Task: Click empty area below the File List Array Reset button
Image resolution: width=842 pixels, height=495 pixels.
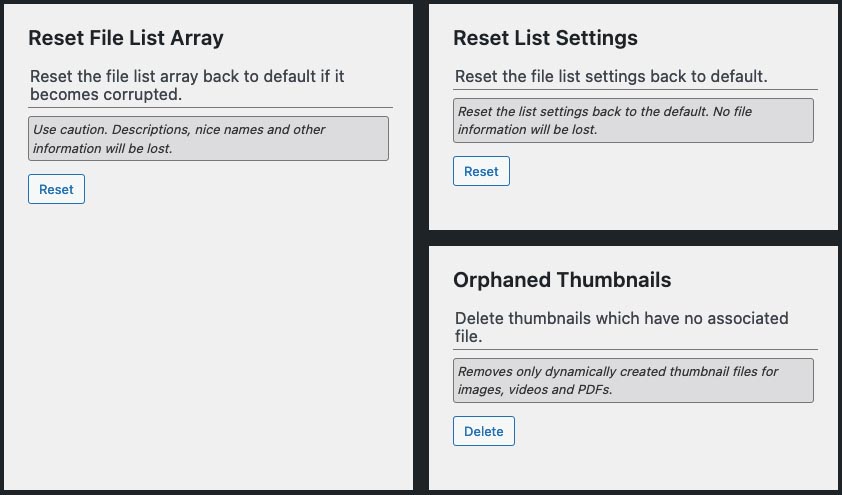Action: (208, 344)
